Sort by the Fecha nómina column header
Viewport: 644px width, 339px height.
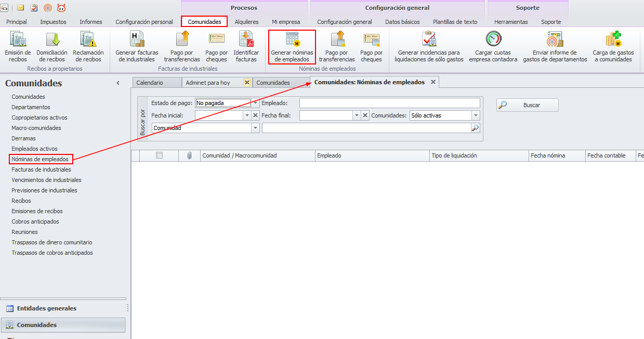pyautogui.click(x=557, y=155)
